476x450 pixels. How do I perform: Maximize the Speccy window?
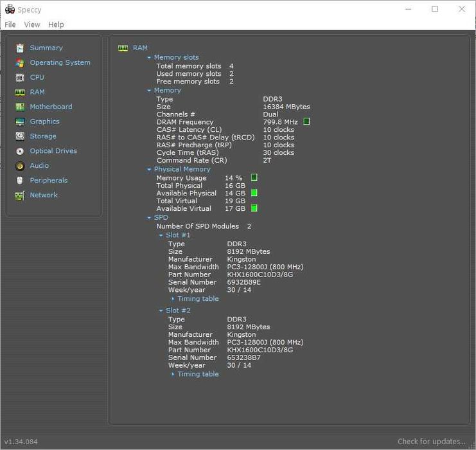click(x=435, y=9)
